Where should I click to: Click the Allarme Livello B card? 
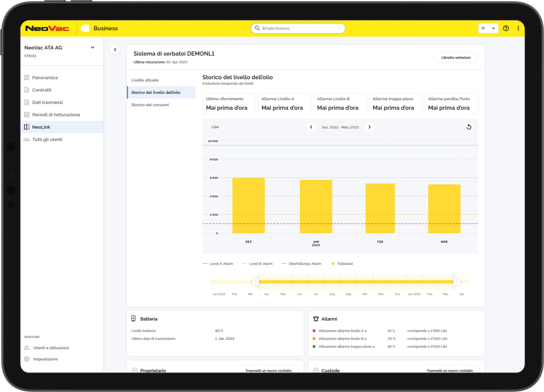(340, 103)
